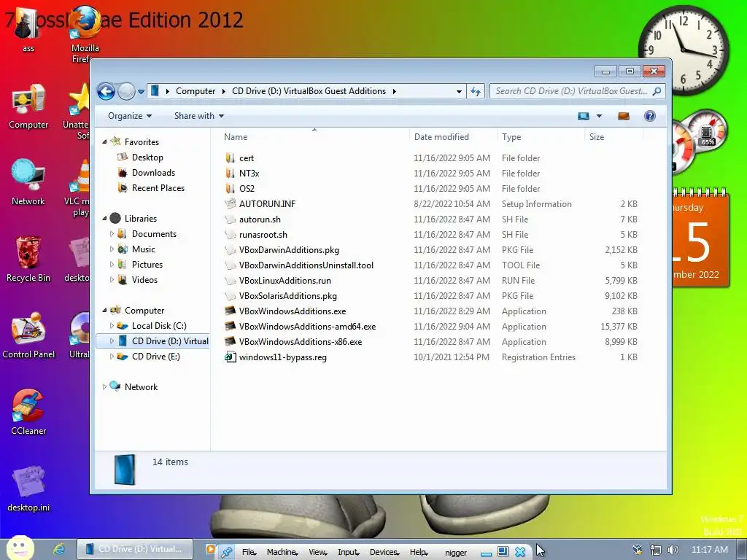Image resolution: width=747 pixels, height=560 pixels.
Task: Launch Internet Explorer from the taskbar
Action: [59, 549]
